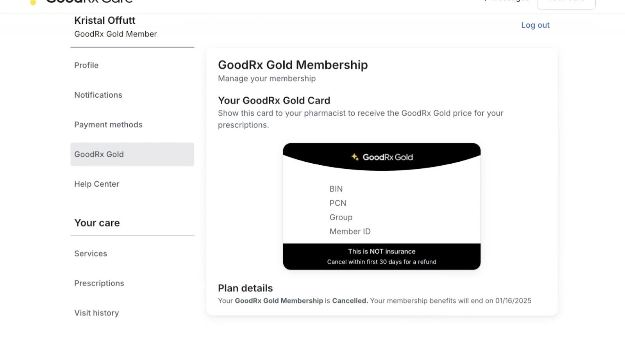Screen dimensions: 625x364
Task: Click the Messages label in the top bar
Action: pyautogui.click(x=509, y=1)
